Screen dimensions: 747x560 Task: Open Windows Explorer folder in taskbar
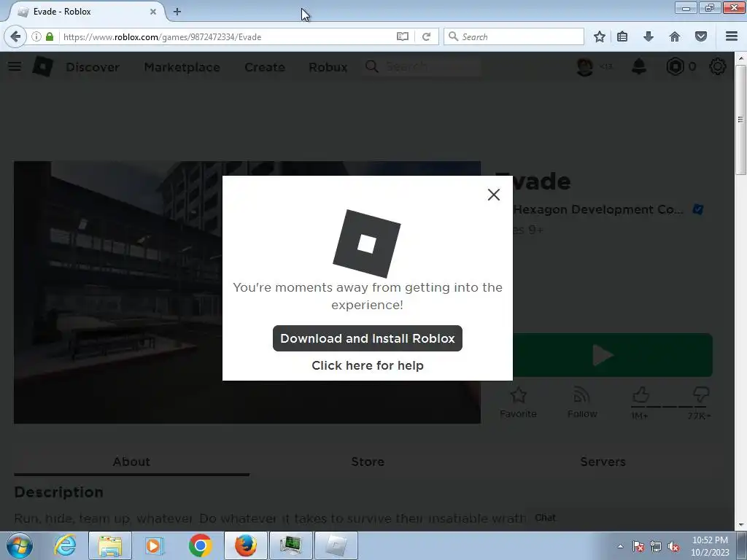coord(110,545)
